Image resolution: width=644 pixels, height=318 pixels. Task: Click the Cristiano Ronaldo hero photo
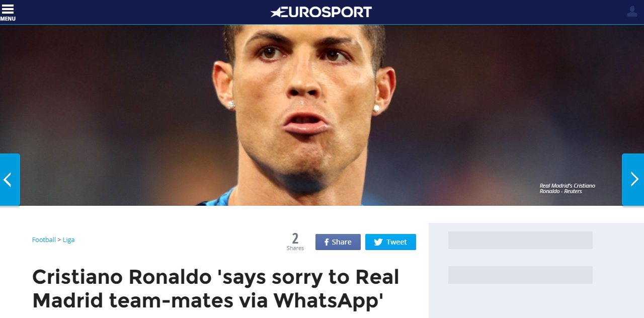coord(322,115)
